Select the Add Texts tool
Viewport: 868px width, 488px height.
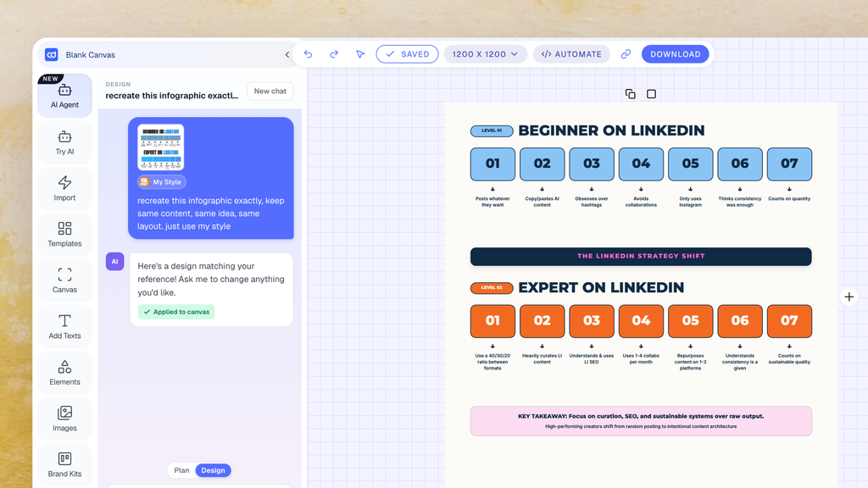point(64,326)
